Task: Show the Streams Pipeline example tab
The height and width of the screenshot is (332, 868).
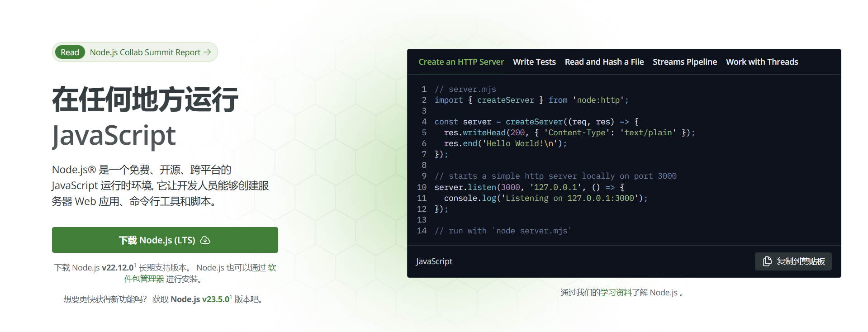Action: coord(685,62)
